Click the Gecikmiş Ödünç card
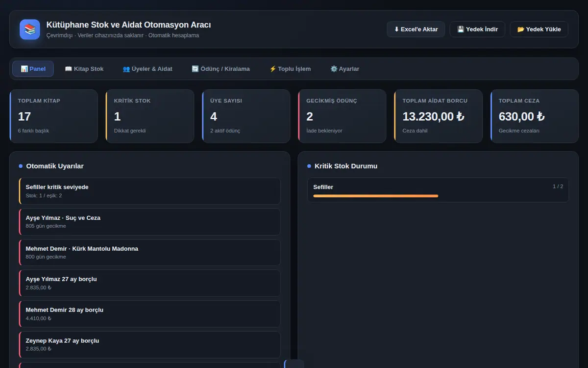This screenshot has width=588, height=368. tap(342, 116)
